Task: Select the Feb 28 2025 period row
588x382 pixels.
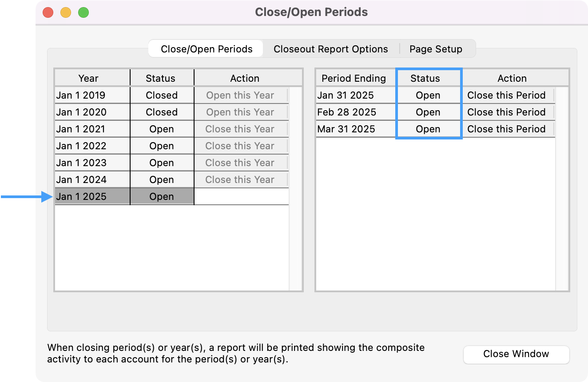Action: (346, 112)
